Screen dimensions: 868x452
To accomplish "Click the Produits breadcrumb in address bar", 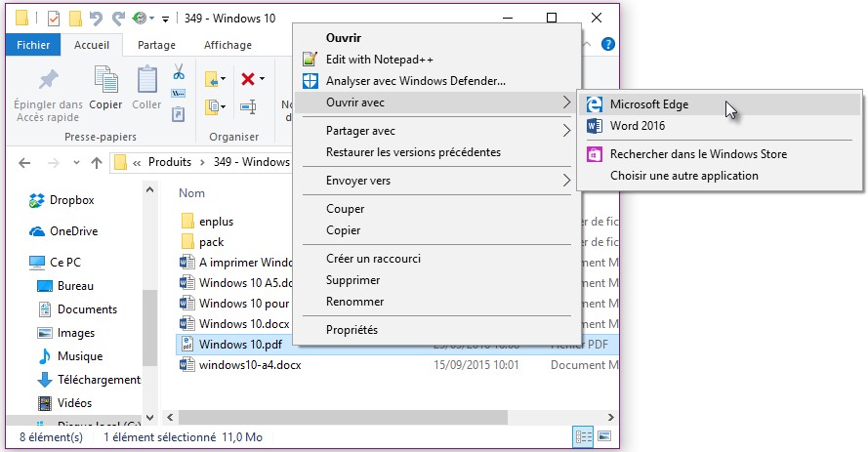I will coord(169,162).
